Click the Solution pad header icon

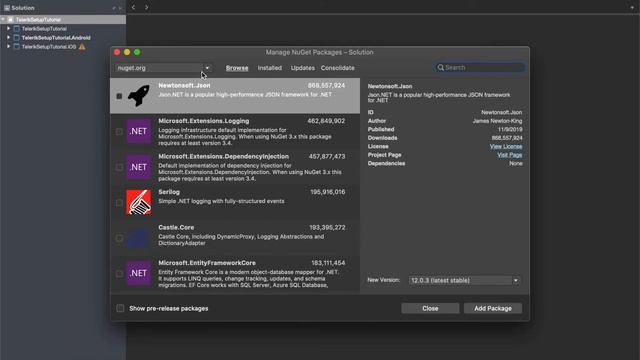[x=7, y=8]
